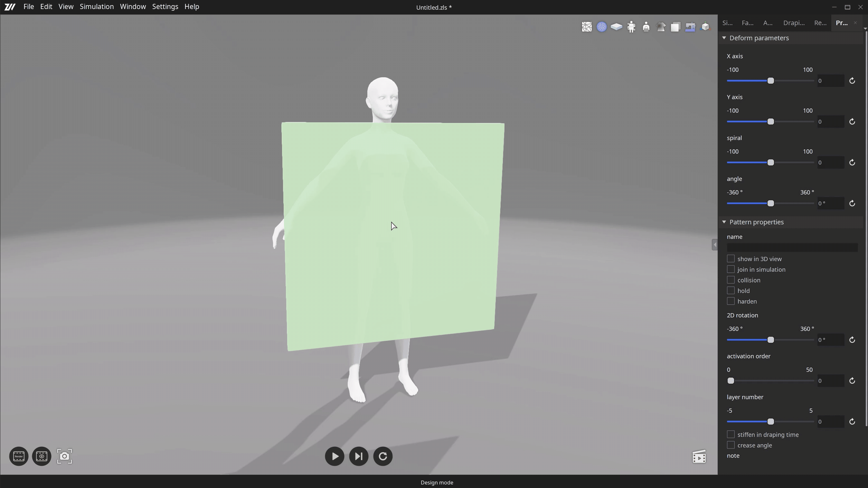Click the garment shirt display icon
This screenshot has height=488, width=868.
[661, 27]
